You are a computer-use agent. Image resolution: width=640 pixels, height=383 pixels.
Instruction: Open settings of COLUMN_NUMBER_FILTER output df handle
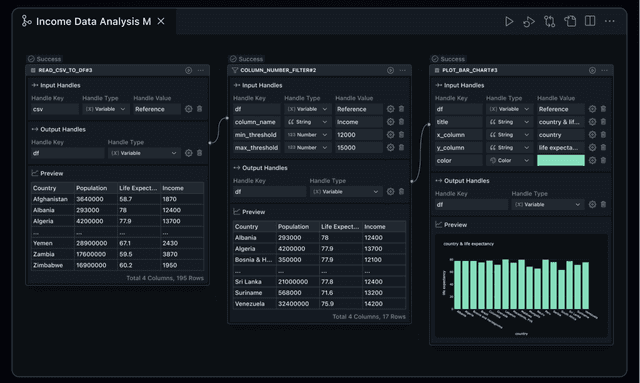click(391, 192)
